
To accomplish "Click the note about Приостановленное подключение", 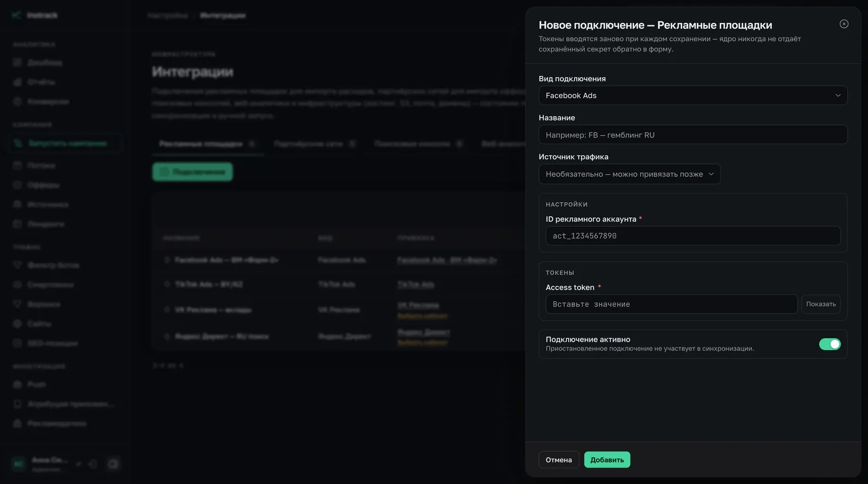I will (x=650, y=349).
